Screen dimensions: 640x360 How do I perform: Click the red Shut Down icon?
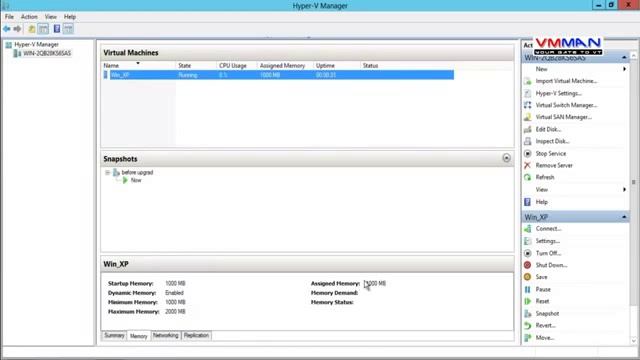pyautogui.click(x=527, y=265)
